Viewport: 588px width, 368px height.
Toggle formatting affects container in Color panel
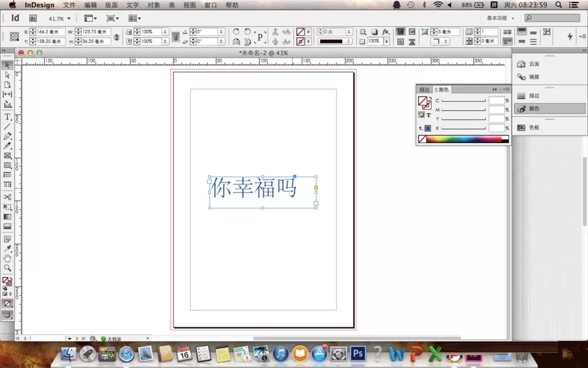tap(422, 115)
